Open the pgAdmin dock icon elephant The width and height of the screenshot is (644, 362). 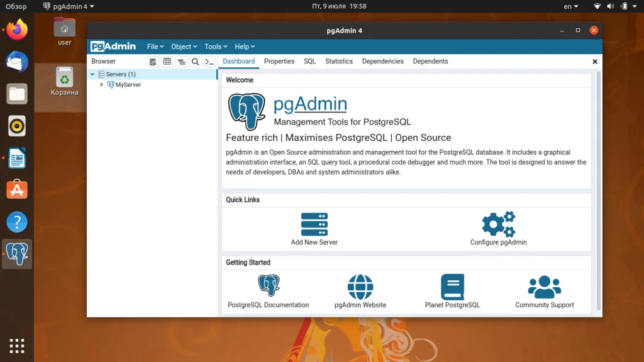(x=16, y=254)
